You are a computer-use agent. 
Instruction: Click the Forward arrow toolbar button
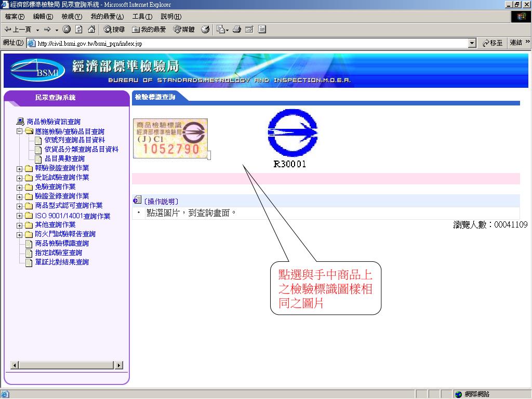click(x=47, y=30)
